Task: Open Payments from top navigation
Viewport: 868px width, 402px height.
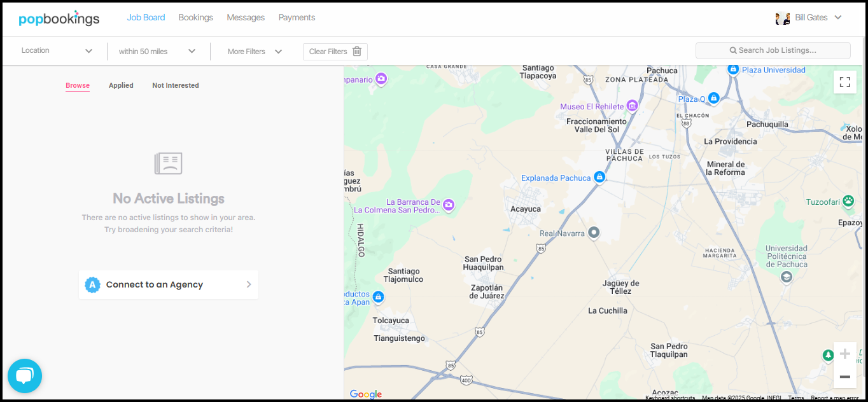Action: point(297,18)
